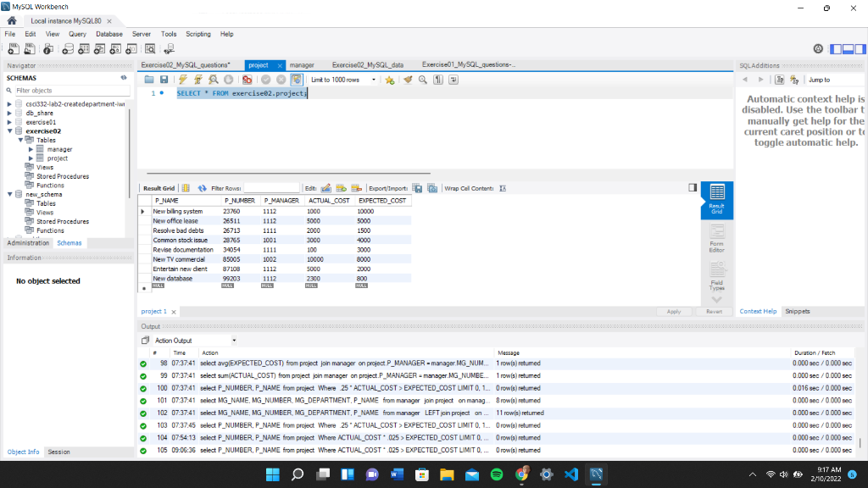Toggle automatic context help button
868x488 pixels.
(794, 80)
